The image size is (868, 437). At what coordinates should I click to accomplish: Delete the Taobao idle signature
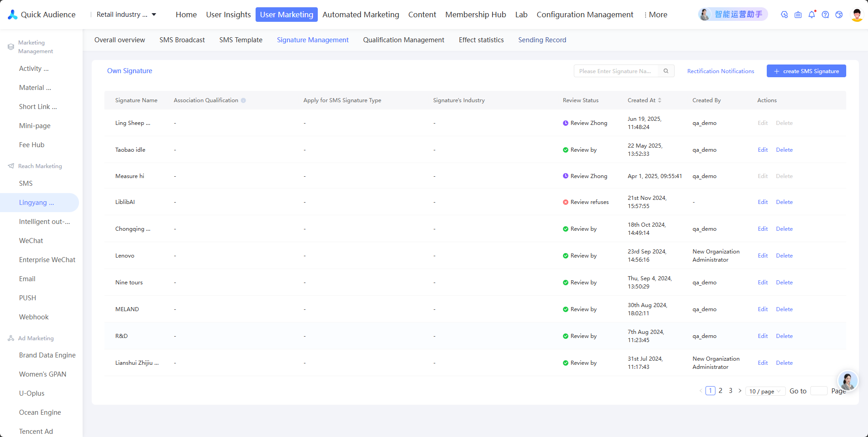tap(784, 150)
